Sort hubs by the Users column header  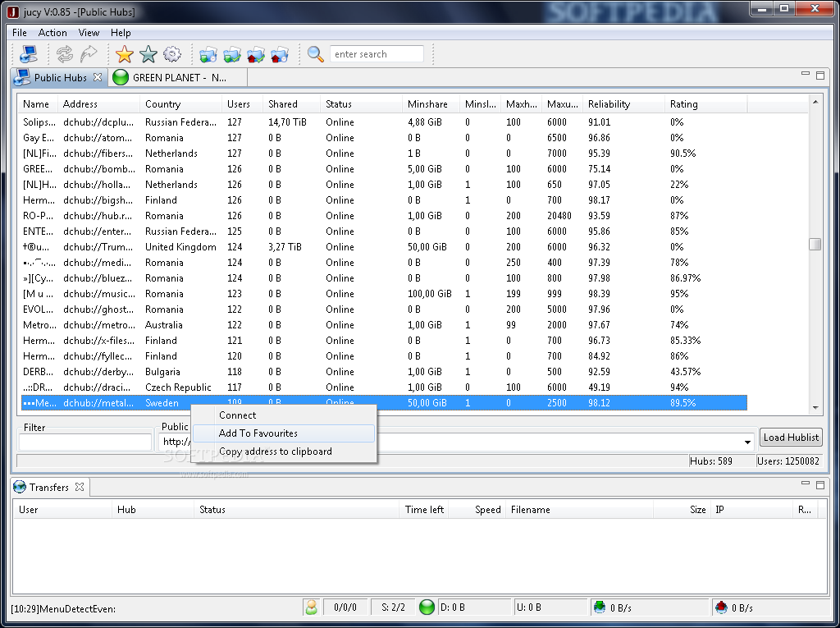(x=242, y=104)
